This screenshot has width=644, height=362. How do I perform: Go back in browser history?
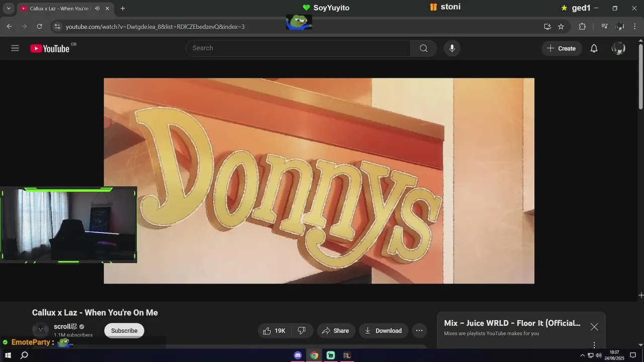tap(9, 26)
